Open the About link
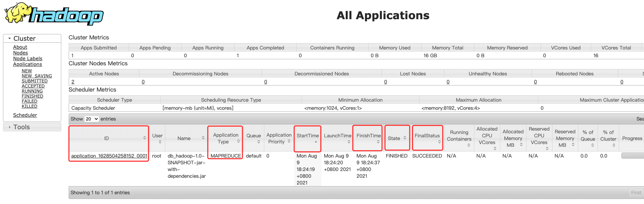644x204 pixels. 20,47
